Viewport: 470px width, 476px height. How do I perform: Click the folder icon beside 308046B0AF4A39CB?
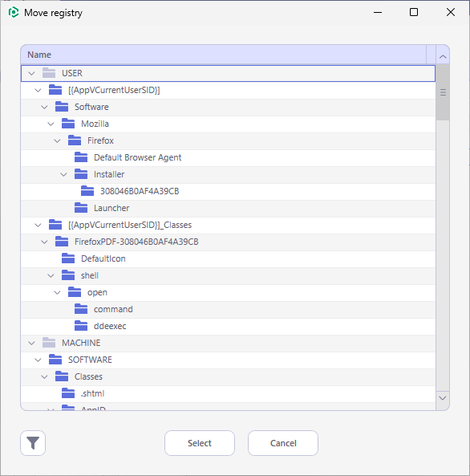point(87,191)
